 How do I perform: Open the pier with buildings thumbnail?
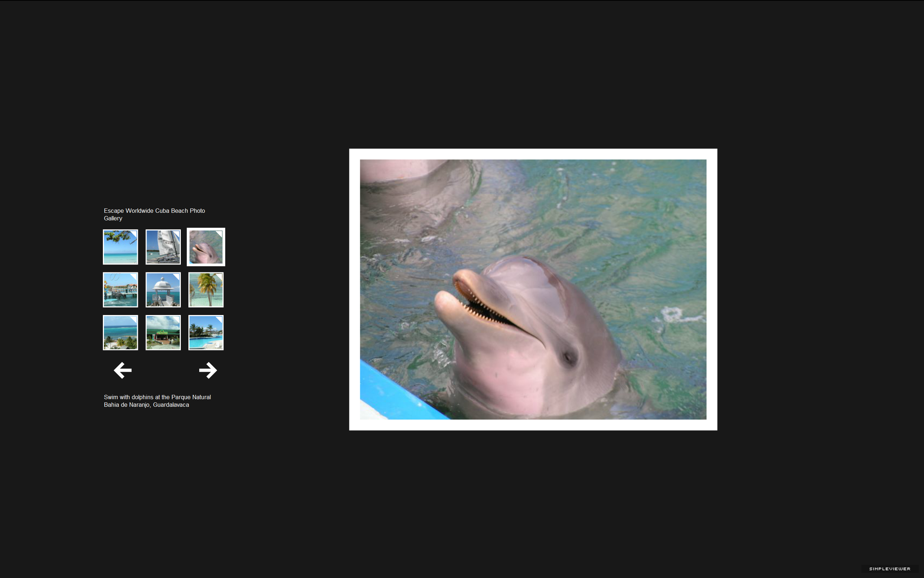(x=120, y=290)
